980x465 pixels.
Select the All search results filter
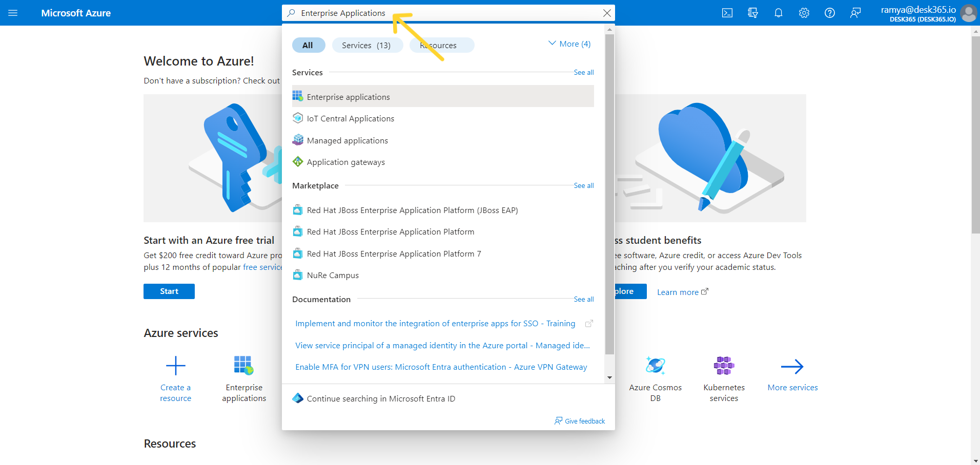(308, 45)
